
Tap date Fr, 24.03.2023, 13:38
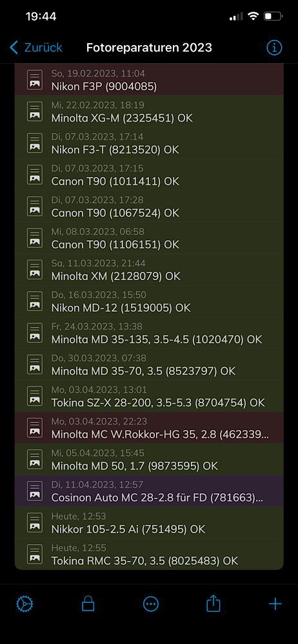click(x=97, y=327)
